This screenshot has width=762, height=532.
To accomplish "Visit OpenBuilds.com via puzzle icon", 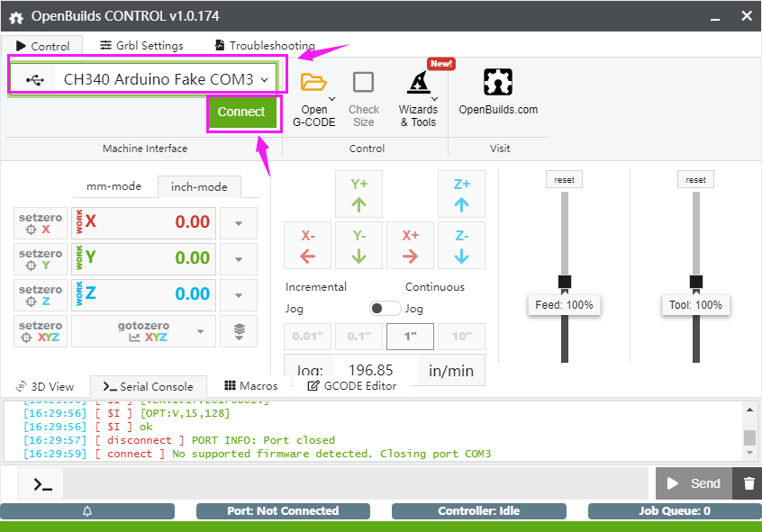I will pos(497,83).
